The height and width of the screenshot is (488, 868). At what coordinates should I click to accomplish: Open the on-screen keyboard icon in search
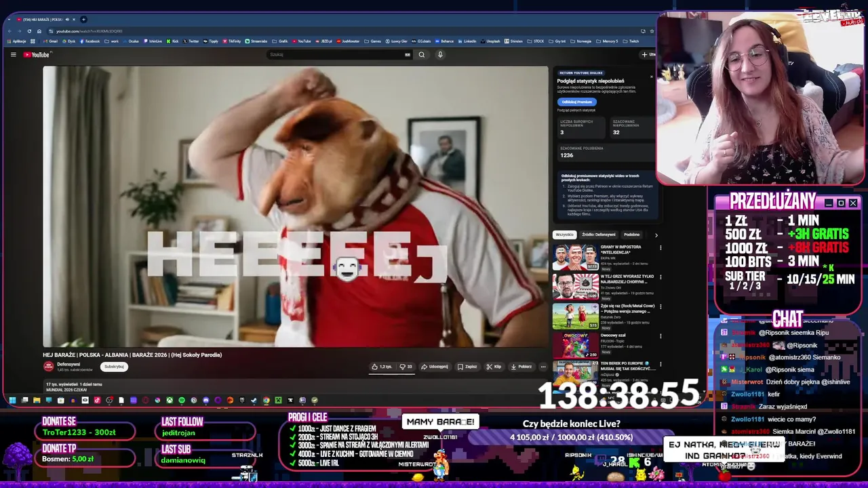click(x=408, y=55)
